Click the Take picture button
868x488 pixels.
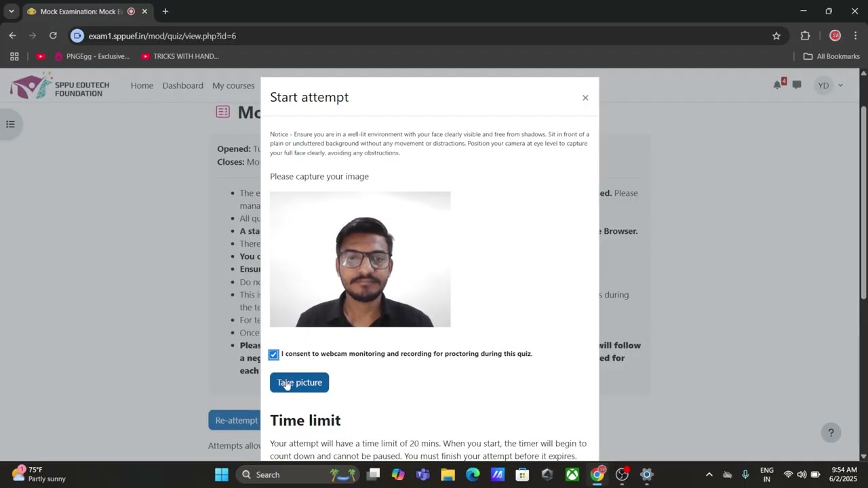[x=299, y=382]
